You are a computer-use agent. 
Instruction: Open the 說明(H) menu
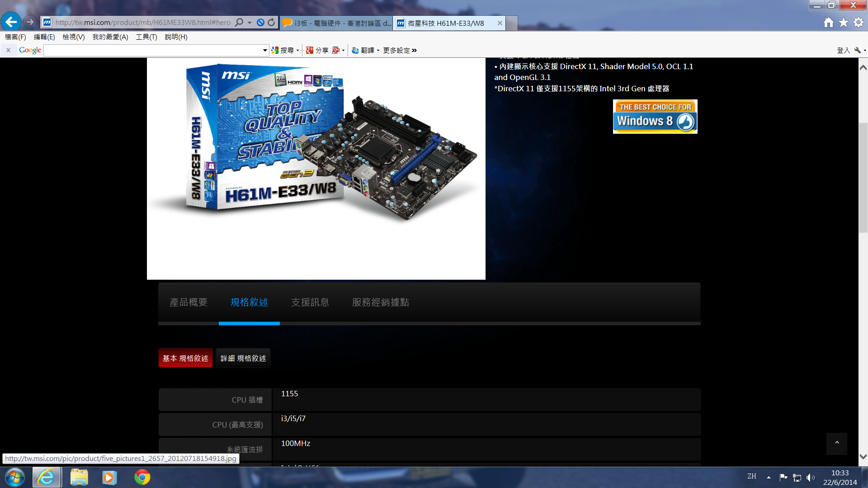point(176,37)
